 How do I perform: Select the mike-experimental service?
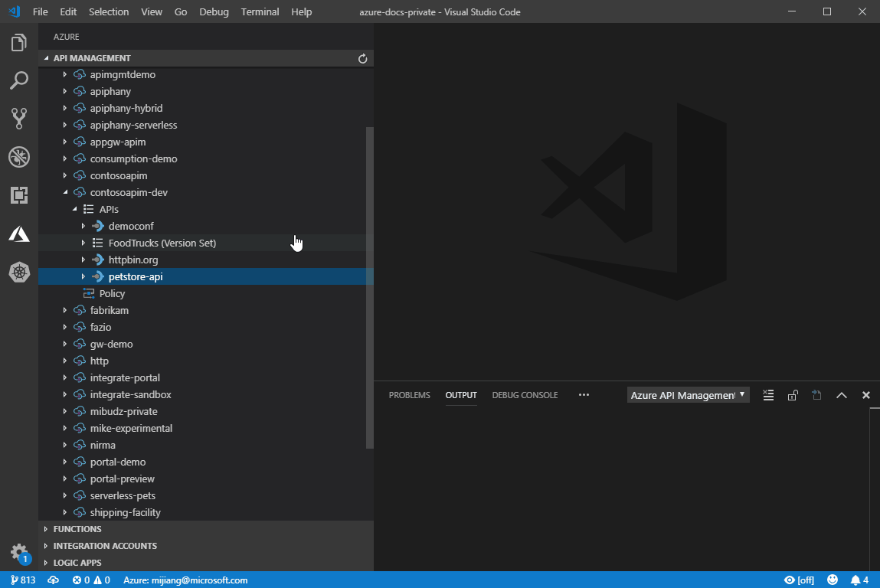[x=205, y=428]
